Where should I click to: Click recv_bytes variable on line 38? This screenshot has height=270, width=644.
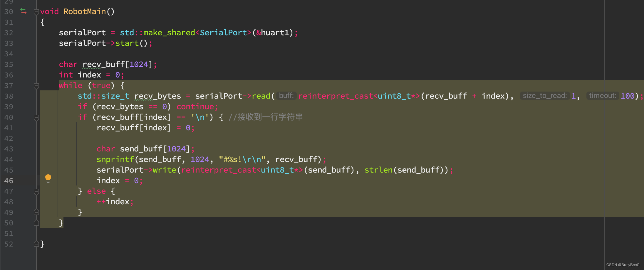click(x=157, y=96)
